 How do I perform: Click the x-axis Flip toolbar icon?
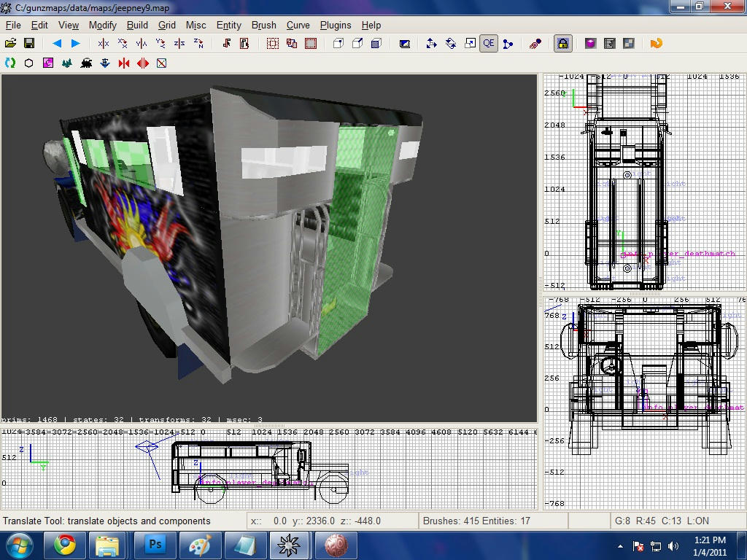coord(104,44)
